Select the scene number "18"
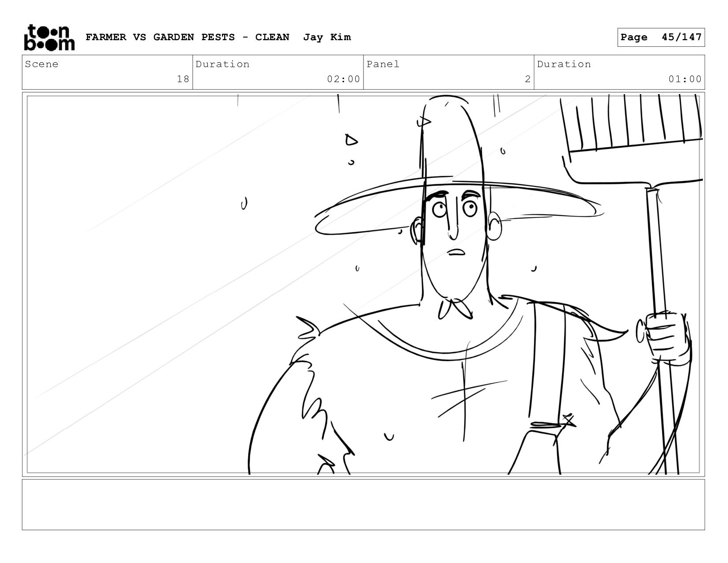 pos(183,79)
